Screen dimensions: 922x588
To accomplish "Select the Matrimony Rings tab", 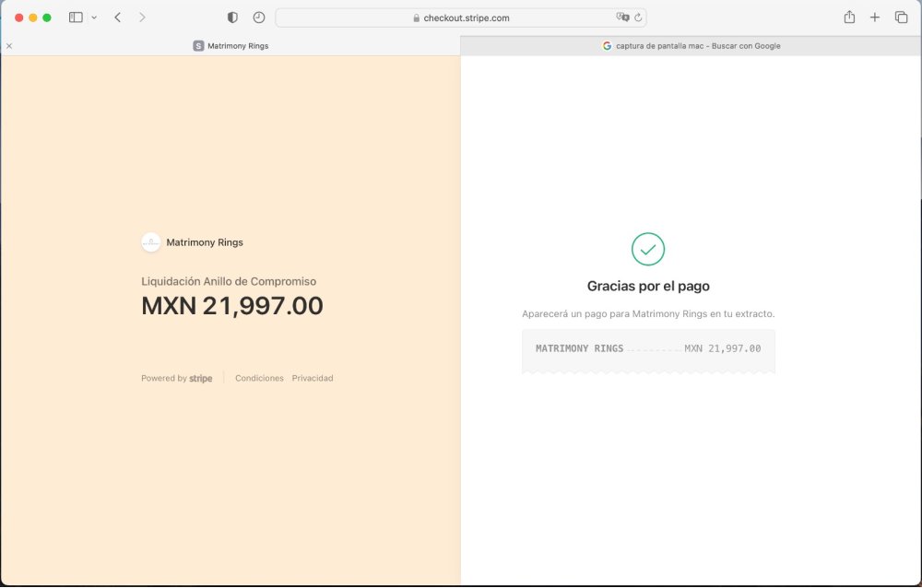I will click(230, 46).
